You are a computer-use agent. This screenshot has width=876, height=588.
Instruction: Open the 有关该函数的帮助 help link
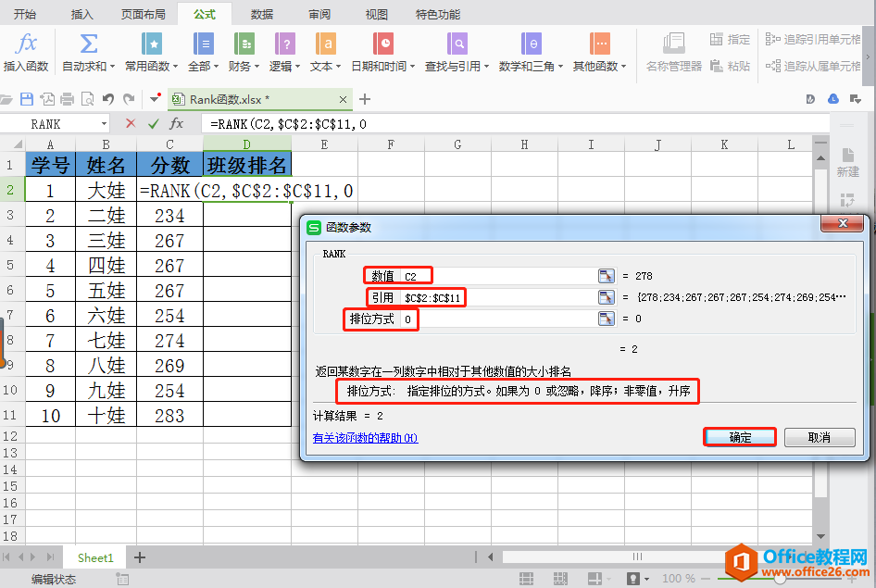pos(366,438)
